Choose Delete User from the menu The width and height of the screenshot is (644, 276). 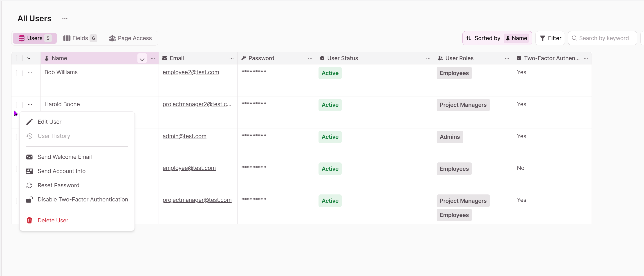tap(77, 220)
